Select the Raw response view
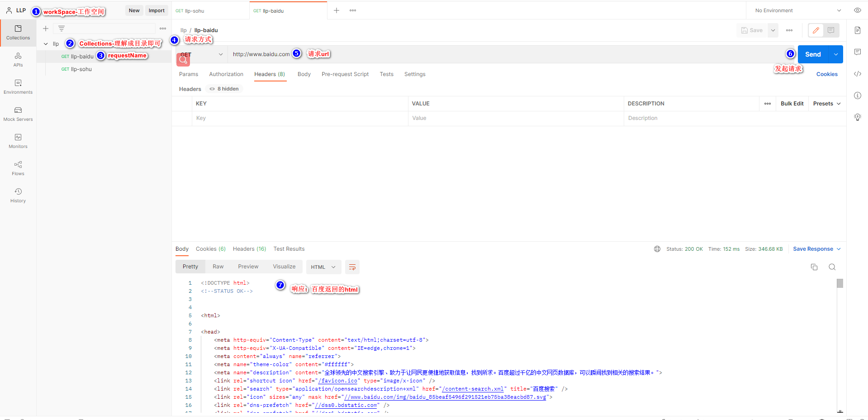 [x=218, y=267]
